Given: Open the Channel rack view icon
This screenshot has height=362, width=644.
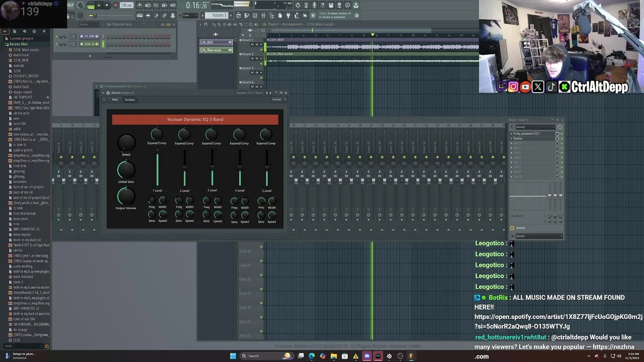Looking at the screenshot, I should [x=255, y=16].
